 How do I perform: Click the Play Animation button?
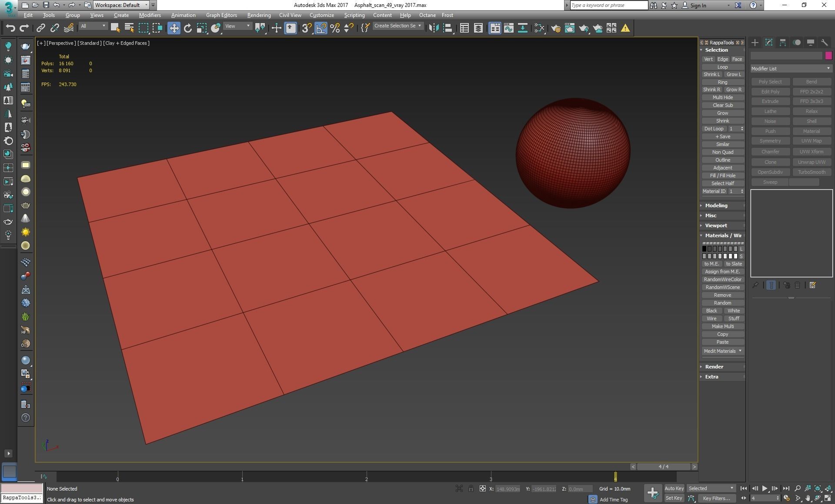click(x=765, y=489)
